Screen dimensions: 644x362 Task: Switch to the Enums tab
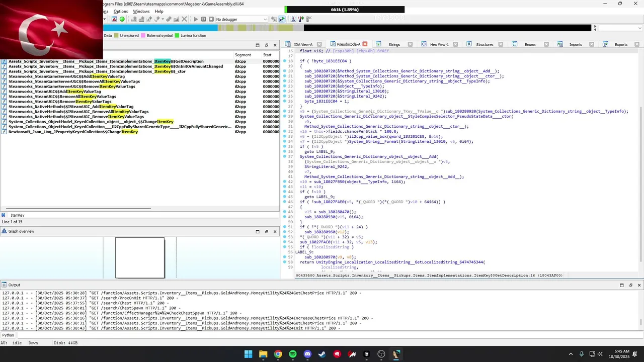coord(530,44)
